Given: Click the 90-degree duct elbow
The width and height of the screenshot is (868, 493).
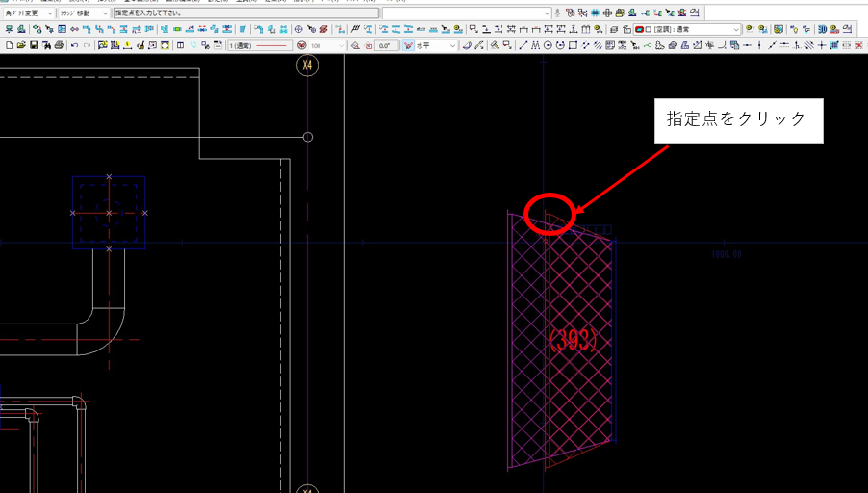Looking at the screenshot, I should click(101, 330).
